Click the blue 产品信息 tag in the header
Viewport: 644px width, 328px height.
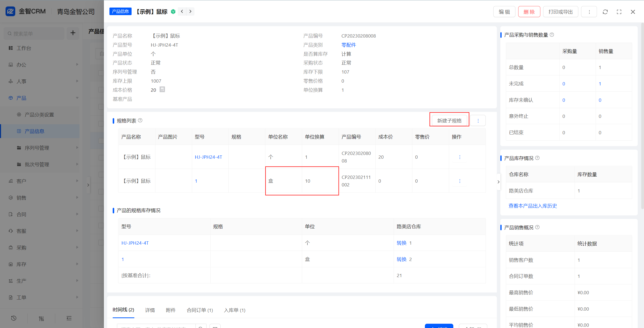pyautogui.click(x=120, y=11)
